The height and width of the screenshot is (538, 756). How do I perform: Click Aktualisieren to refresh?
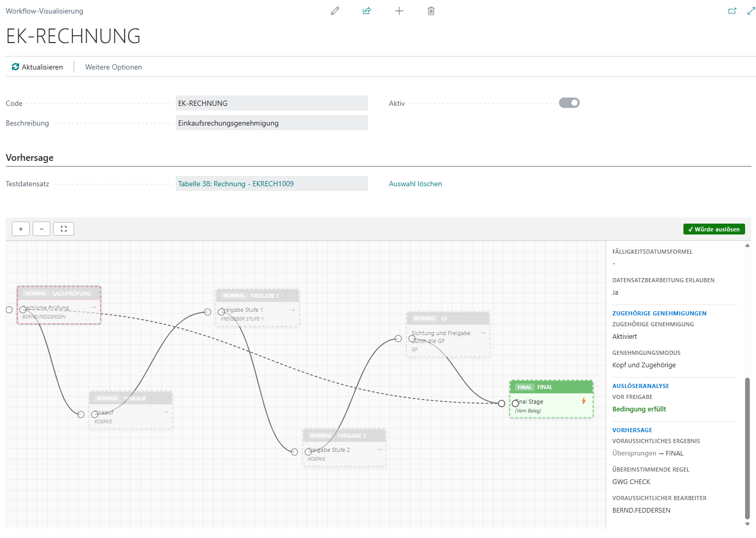[37, 67]
